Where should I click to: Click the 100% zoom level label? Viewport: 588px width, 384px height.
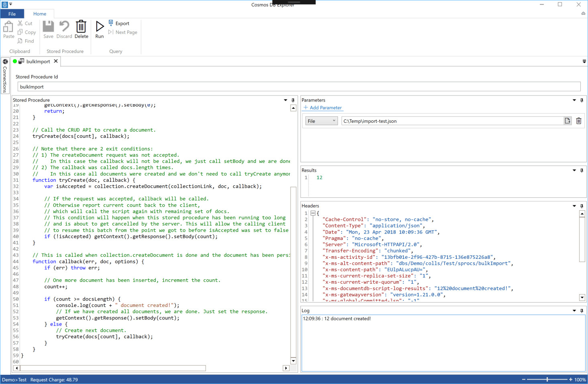[x=580, y=380]
